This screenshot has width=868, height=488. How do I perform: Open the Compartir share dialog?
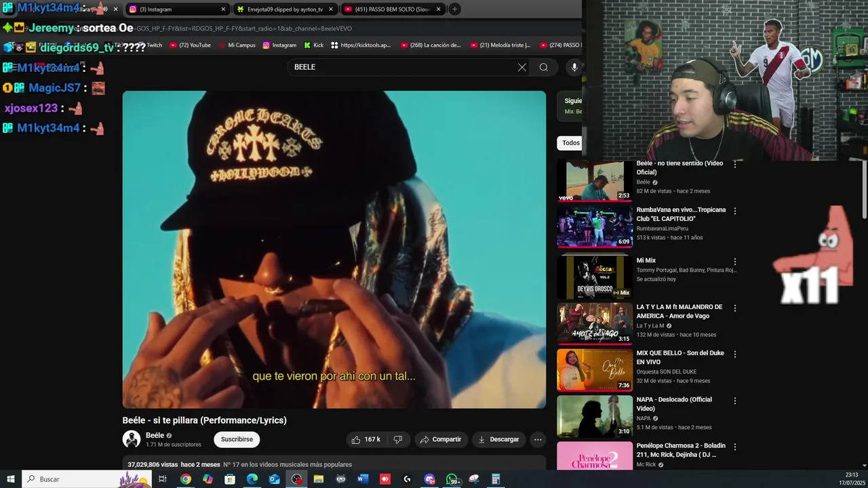click(x=440, y=439)
